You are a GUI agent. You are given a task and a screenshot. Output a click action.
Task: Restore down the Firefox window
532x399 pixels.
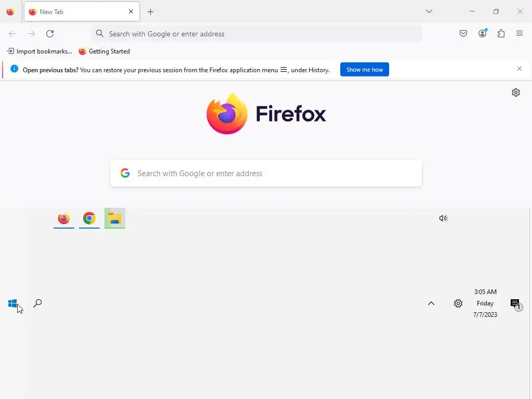[496, 11]
